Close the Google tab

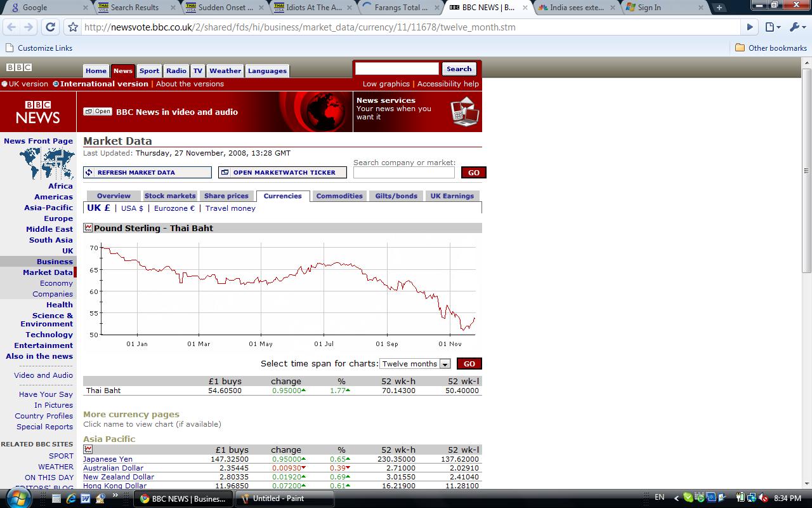86,8
